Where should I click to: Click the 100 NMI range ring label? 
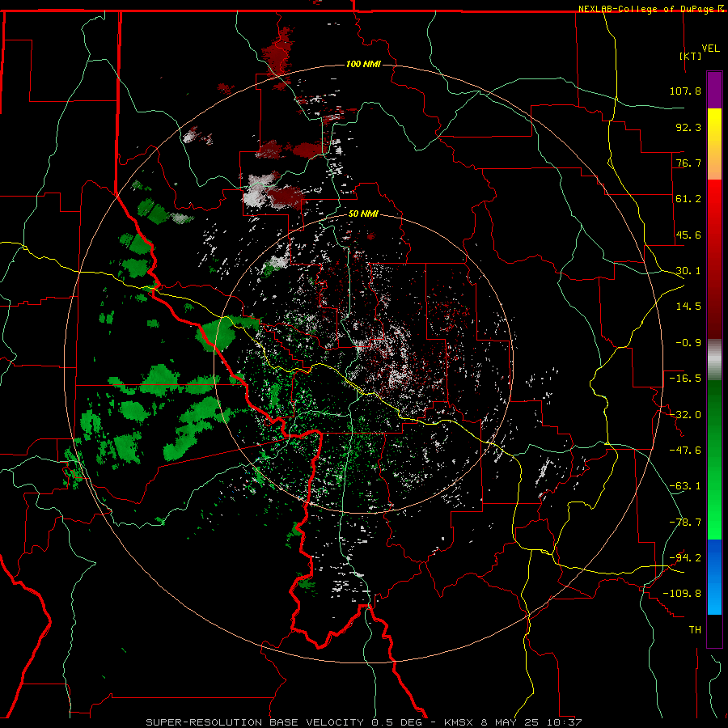tap(363, 64)
